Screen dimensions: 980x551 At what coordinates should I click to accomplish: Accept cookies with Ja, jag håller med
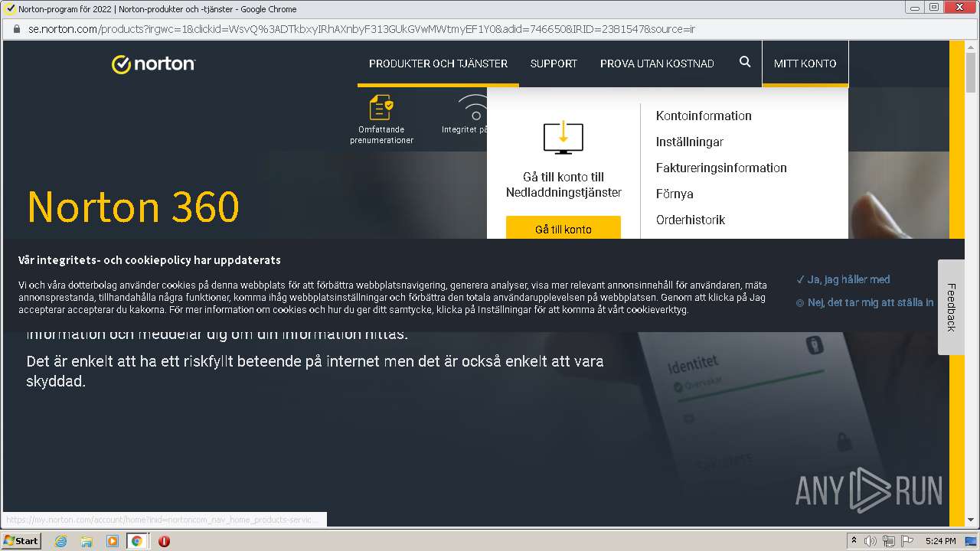point(843,279)
